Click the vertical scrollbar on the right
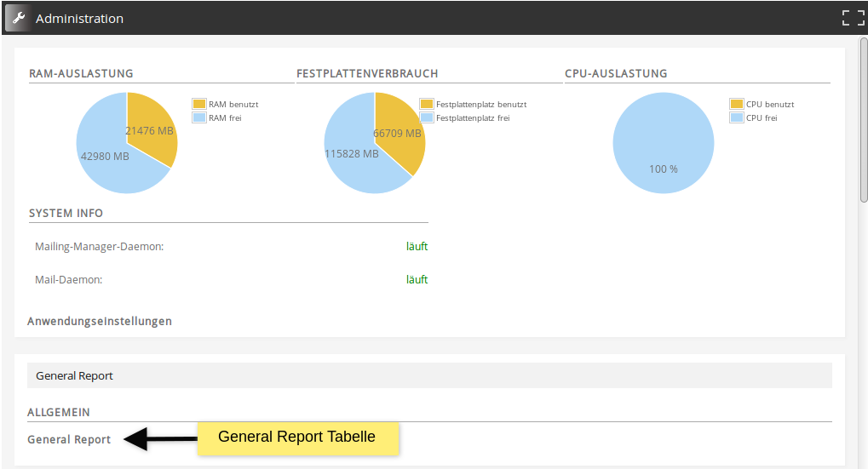 [863, 119]
